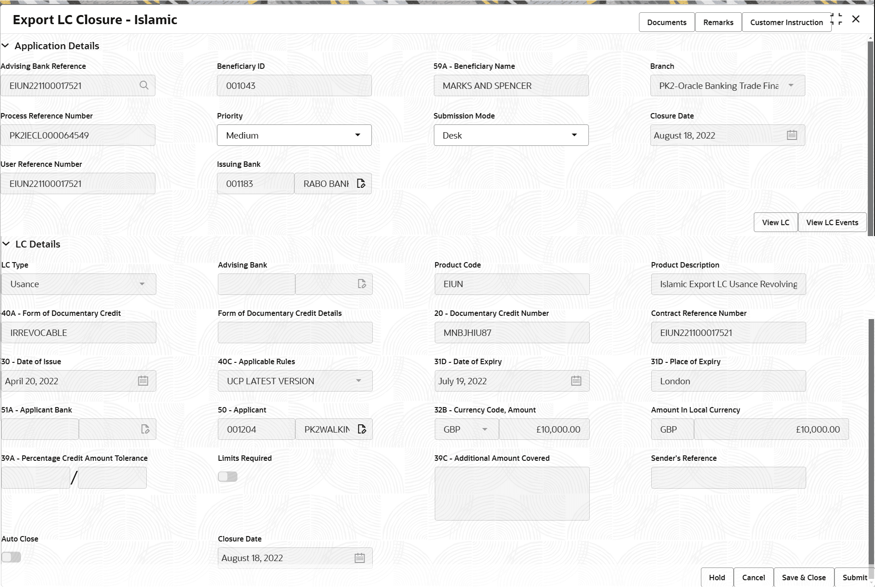The height and width of the screenshot is (588, 875).
Task: Collapse the LC Details section
Action: tap(6, 243)
